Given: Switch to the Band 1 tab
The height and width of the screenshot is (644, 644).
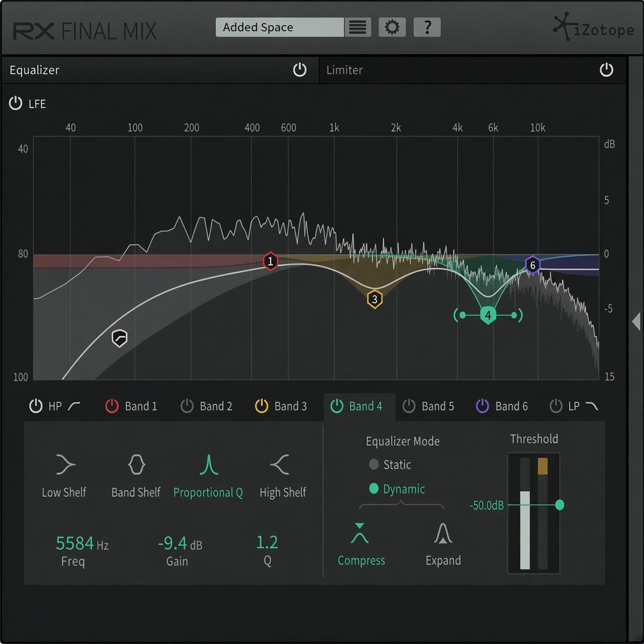Looking at the screenshot, I should point(141,406).
